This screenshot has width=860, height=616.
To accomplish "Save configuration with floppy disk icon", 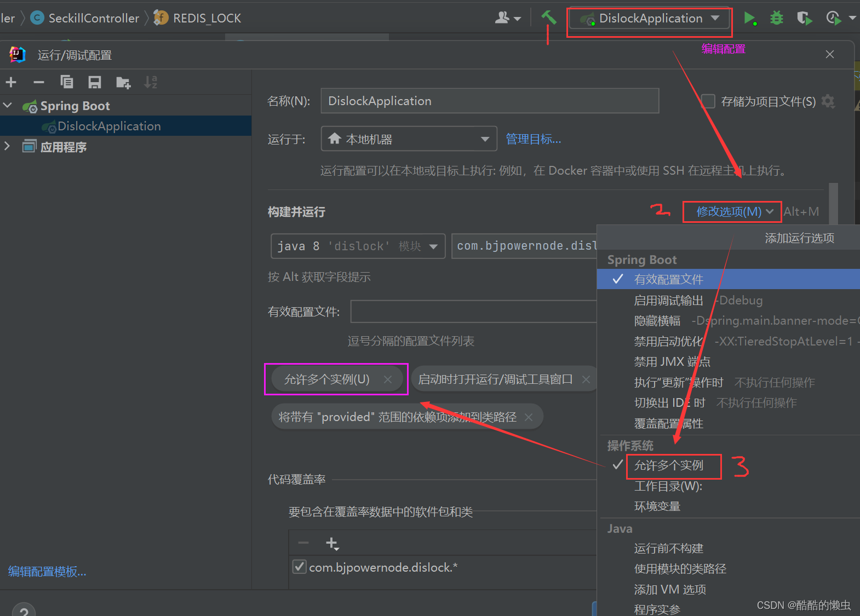I will pyautogui.click(x=95, y=82).
